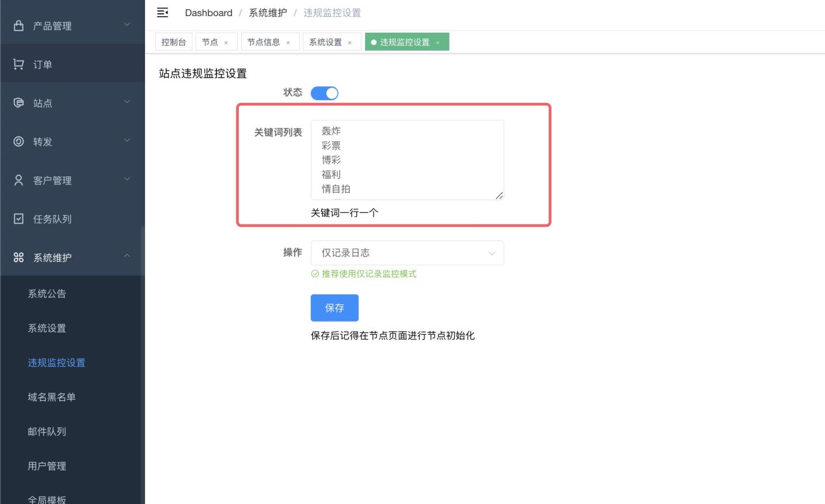
Task: Collapse the 系统维护 submenu chevron
Action: (127, 257)
